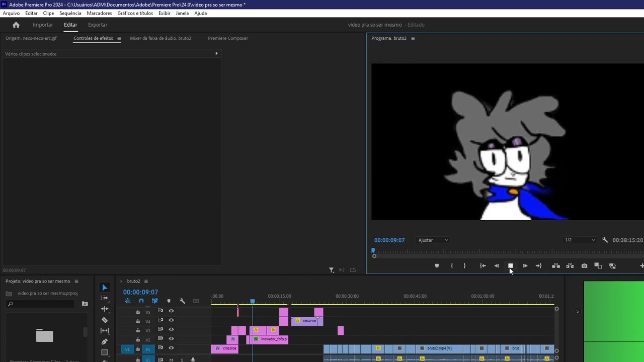This screenshot has width=644, height=362.
Task: Toggle sync lock on track V1
Action: point(160,348)
